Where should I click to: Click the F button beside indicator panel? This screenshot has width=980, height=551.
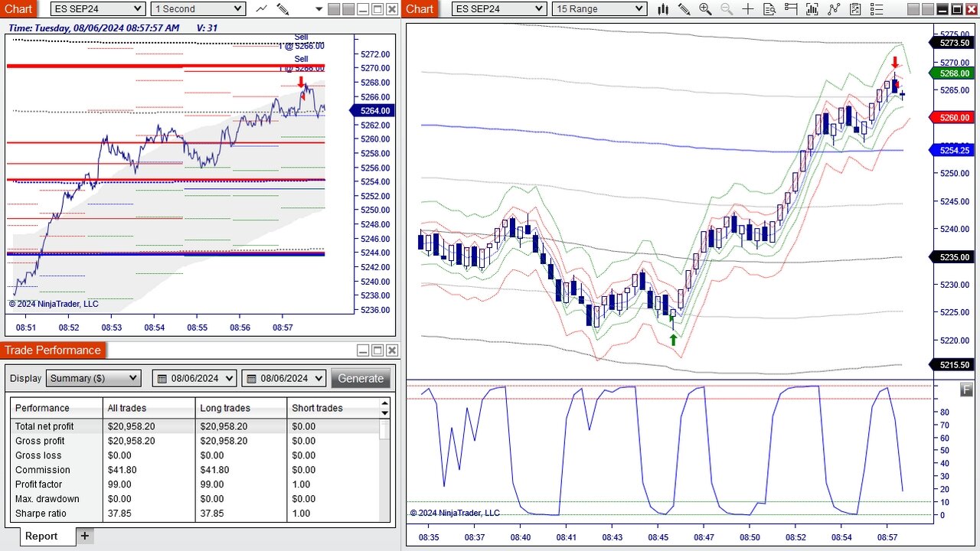tap(966, 390)
